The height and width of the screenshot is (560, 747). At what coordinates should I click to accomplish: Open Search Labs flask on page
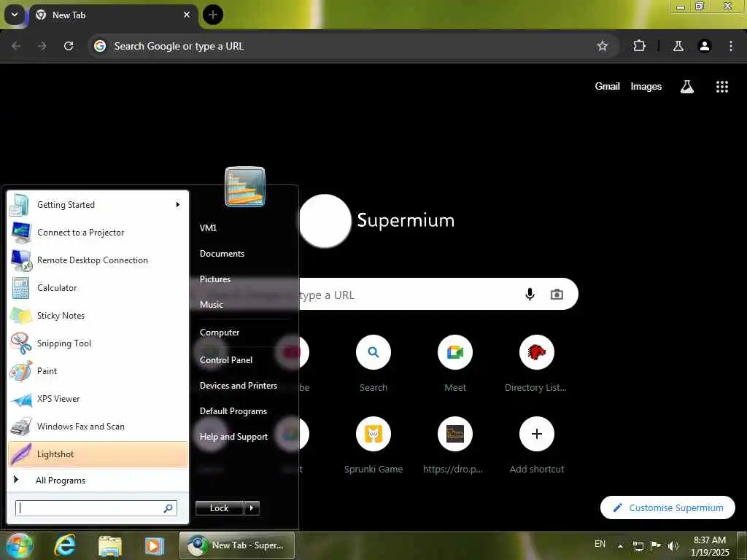tap(687, 87)
